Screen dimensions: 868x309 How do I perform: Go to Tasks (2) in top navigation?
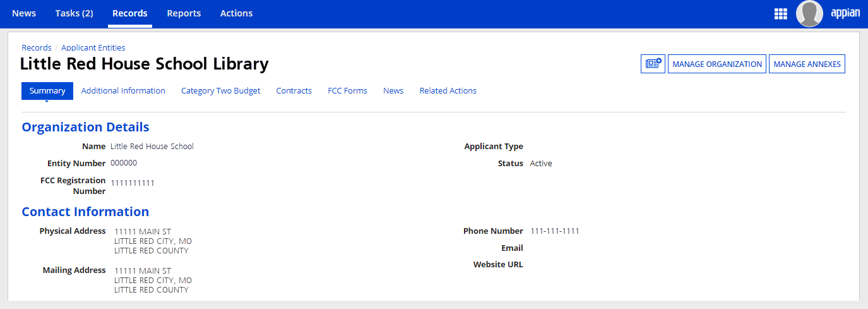74,13
